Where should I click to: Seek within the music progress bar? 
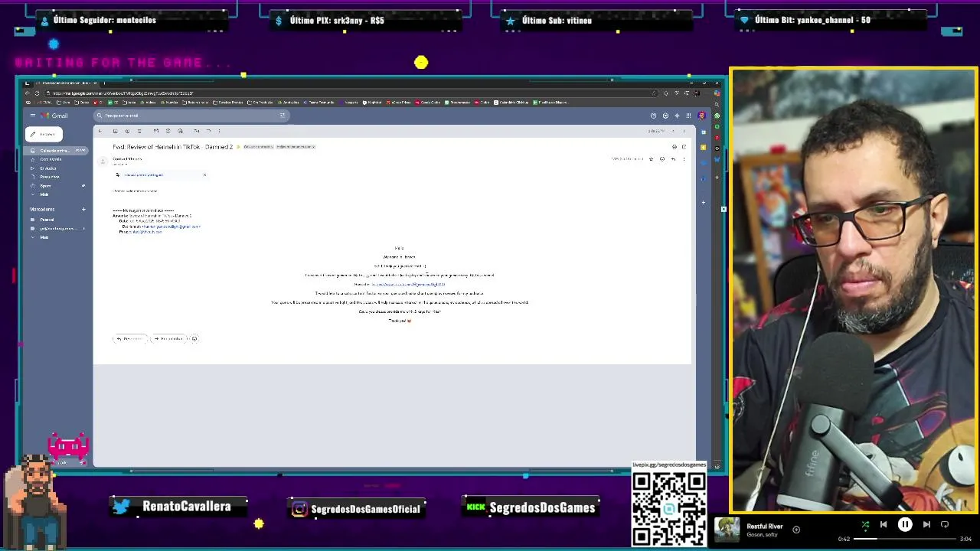tap(904, 539)
